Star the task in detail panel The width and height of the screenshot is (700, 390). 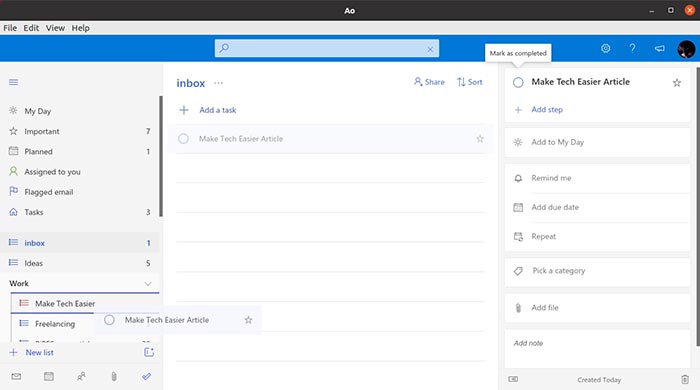677,83
